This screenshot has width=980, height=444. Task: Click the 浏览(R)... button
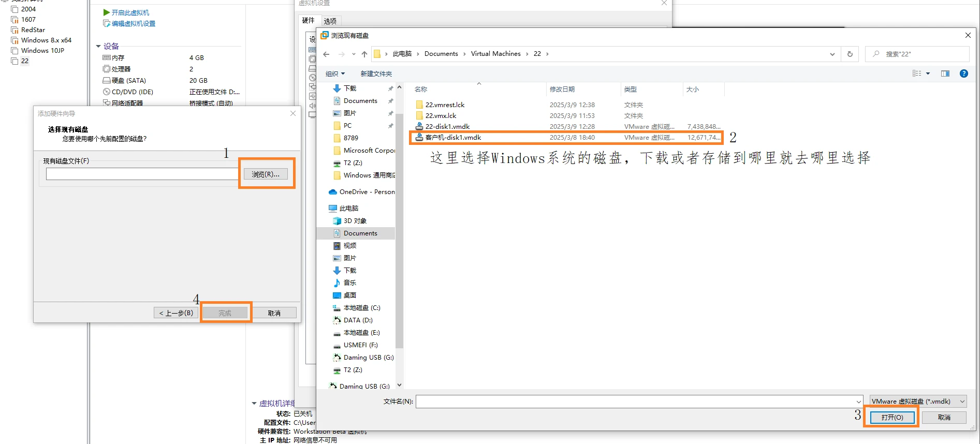pyautogui.click(x=266, y=174)
